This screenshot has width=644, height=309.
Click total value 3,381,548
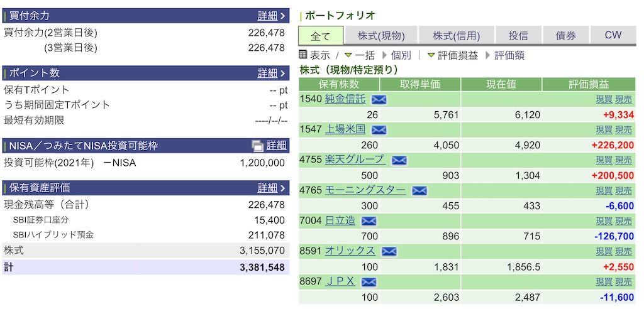(262, 268)
